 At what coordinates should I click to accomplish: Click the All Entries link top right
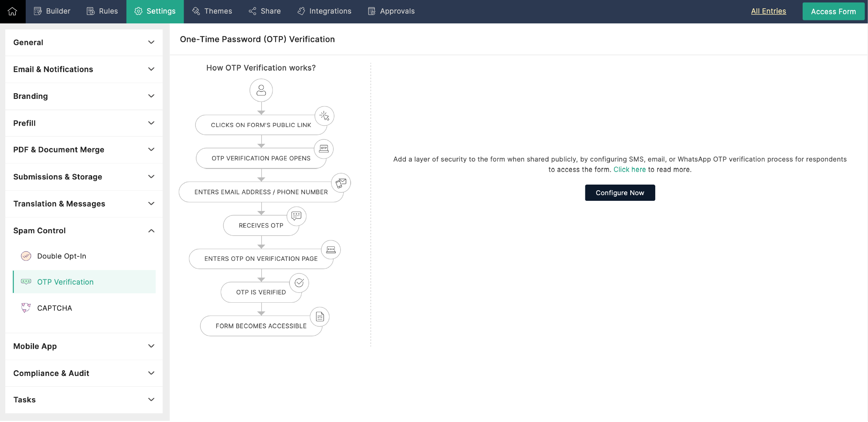pyautogui.click(x=768, y=11)
